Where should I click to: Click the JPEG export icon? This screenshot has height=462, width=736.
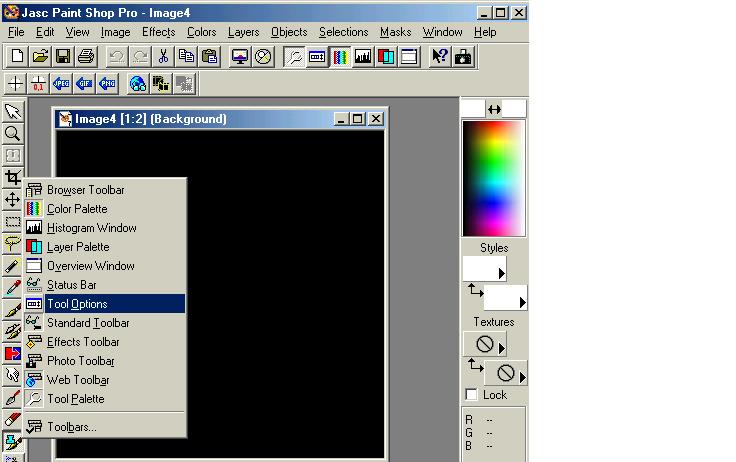(62, 84)
